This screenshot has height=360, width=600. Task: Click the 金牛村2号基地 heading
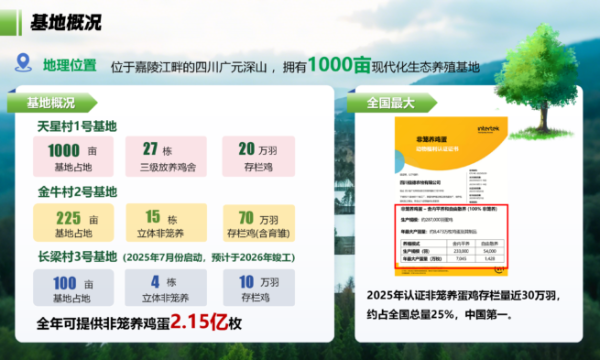77,192
